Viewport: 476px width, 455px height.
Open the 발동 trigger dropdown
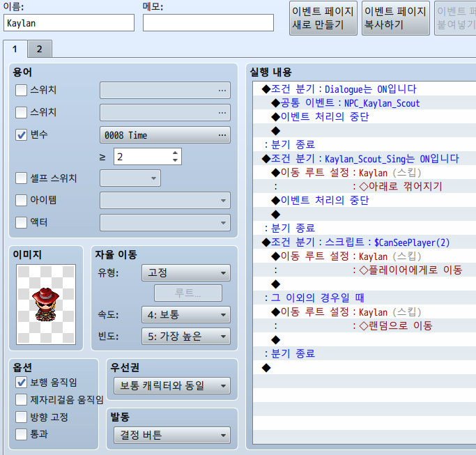[x=172, y=435]
